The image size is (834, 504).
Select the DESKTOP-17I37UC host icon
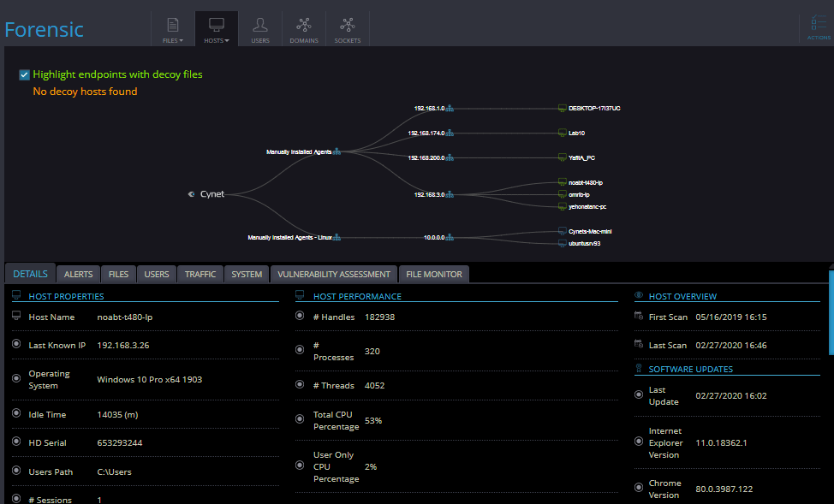563,109
